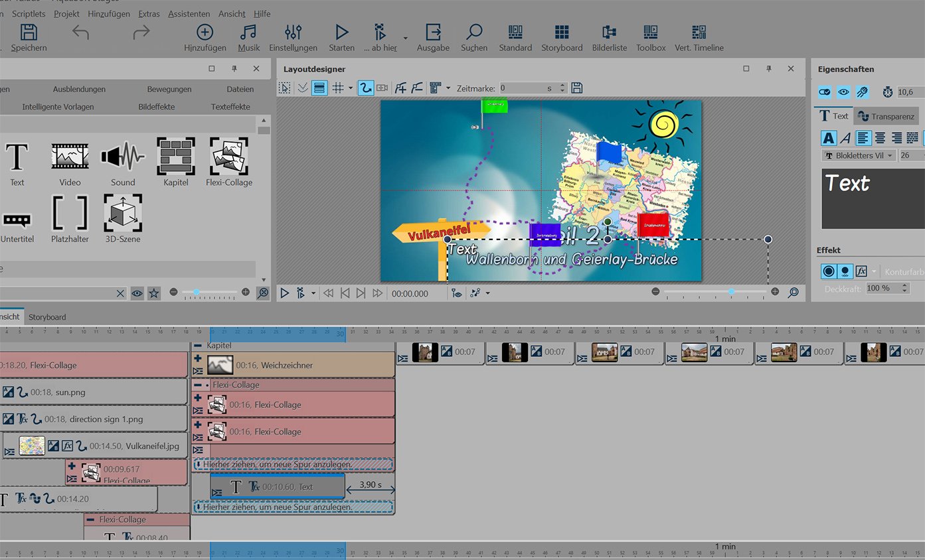Open the Bilderliste view

[609, 33]
